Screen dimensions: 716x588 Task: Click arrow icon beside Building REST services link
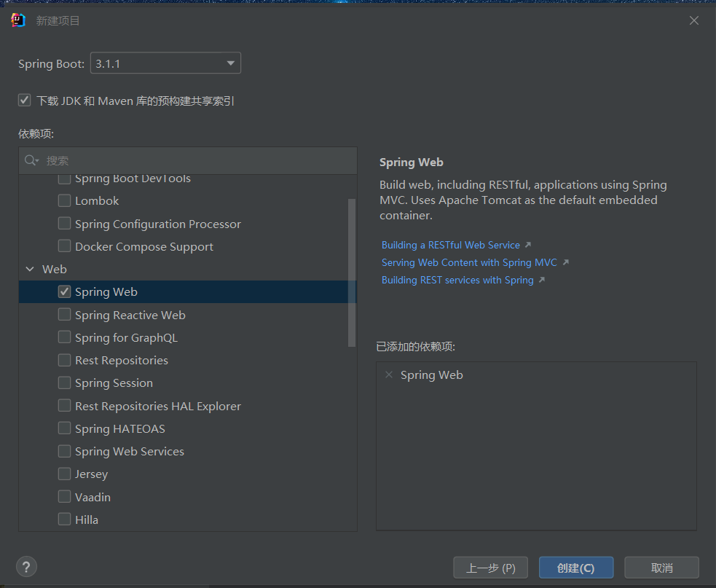pos(542,280)
